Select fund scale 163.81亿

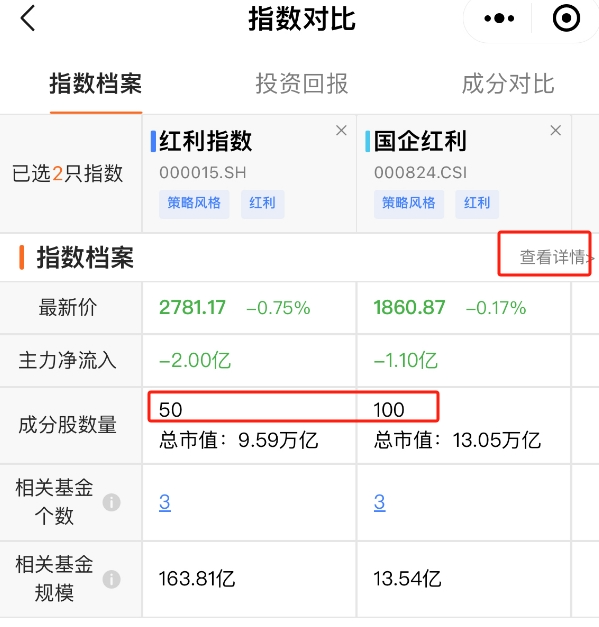(197, 579)
